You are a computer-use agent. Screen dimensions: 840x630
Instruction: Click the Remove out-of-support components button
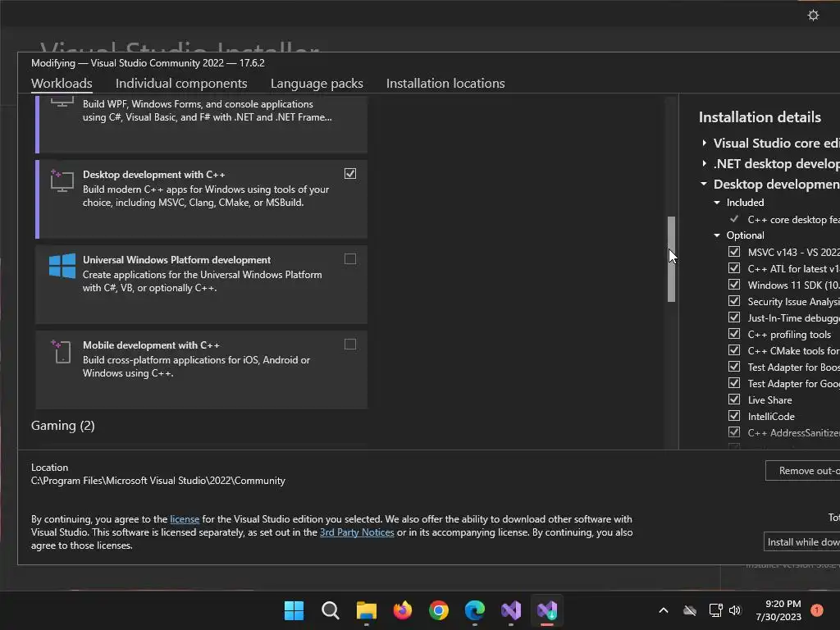[x=802, y=470]
